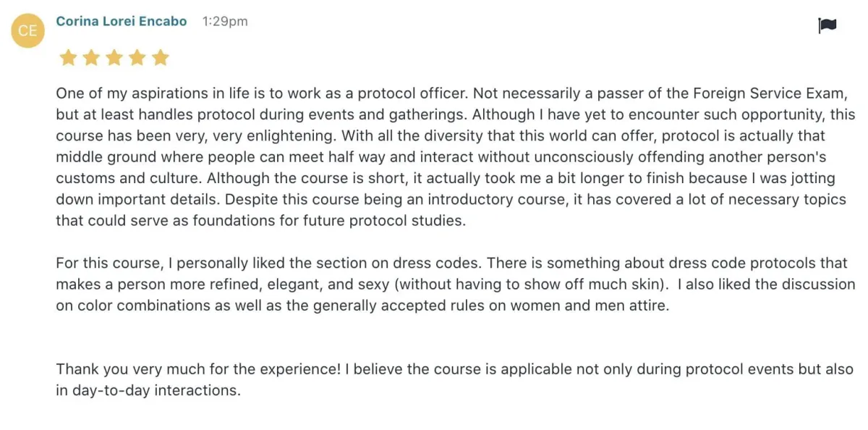Flag this review using the flag icon

(x=827, y=26)
